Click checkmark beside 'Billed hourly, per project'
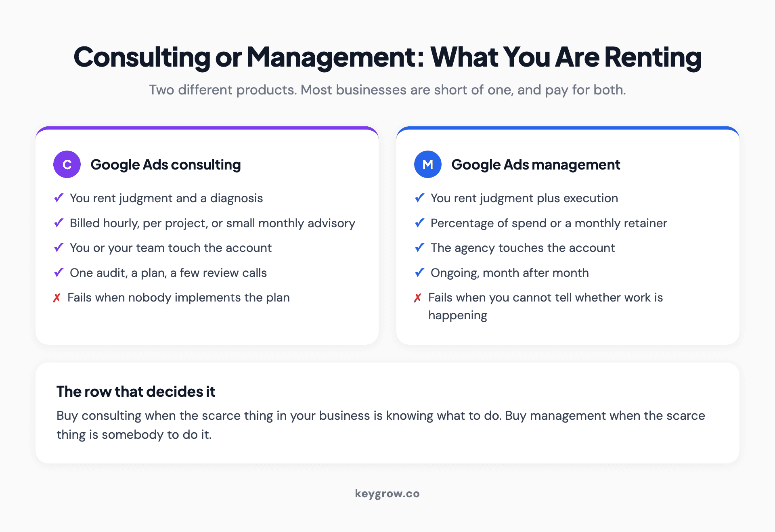The image size is (775, 532). [x=59, y=223]
